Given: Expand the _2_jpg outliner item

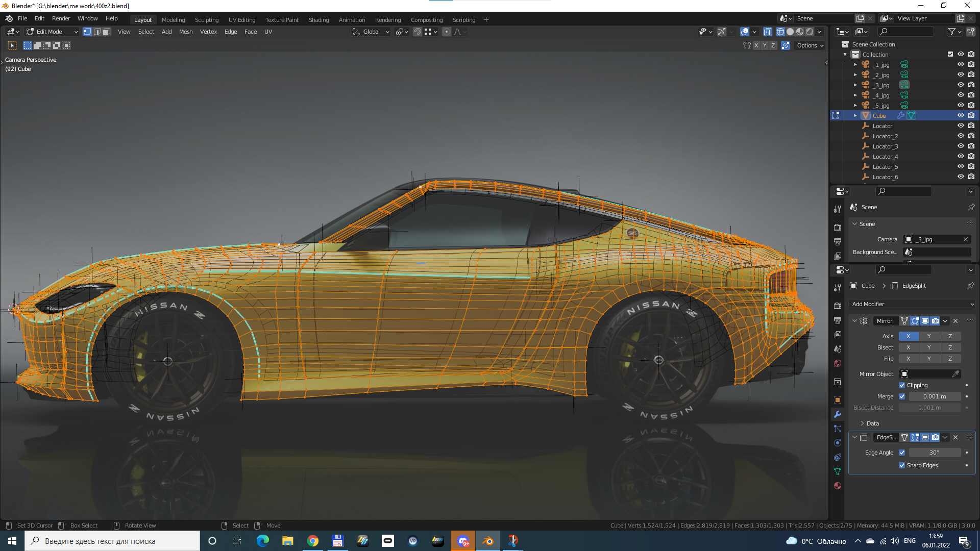Looking at the screenshot, I should coord(855,75).
